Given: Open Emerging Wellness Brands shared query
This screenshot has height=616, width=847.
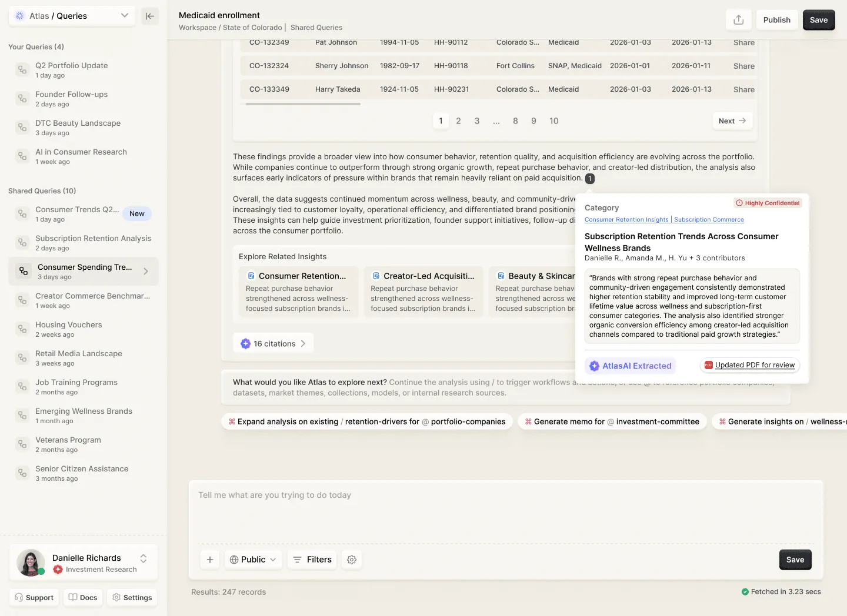Looking at the screenshot, I should click(x=84, y=416).
